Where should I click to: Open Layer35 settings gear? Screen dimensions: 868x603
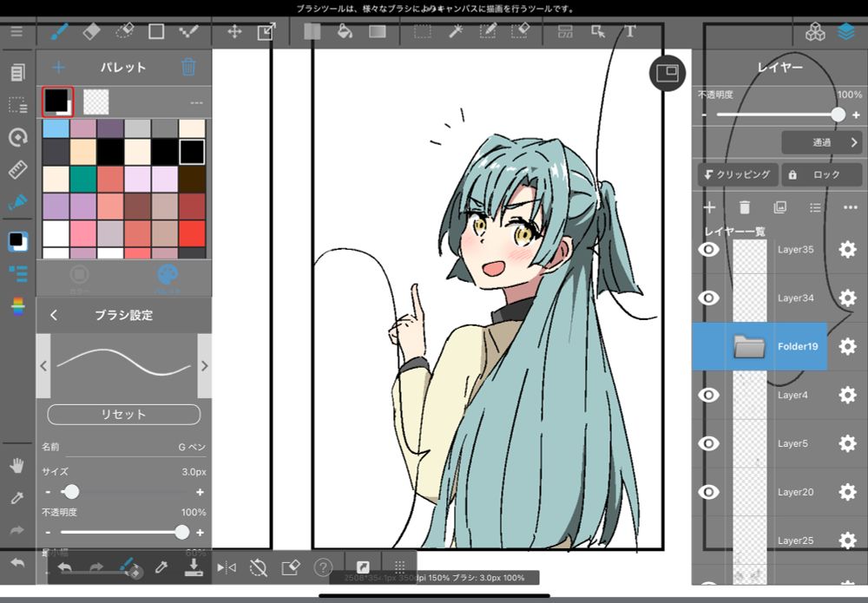(x=847, y=250)
